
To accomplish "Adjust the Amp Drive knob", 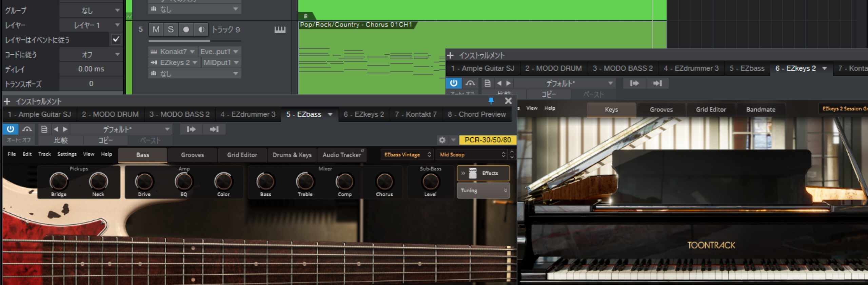I will pyautogui.click(x=144, y=182).
